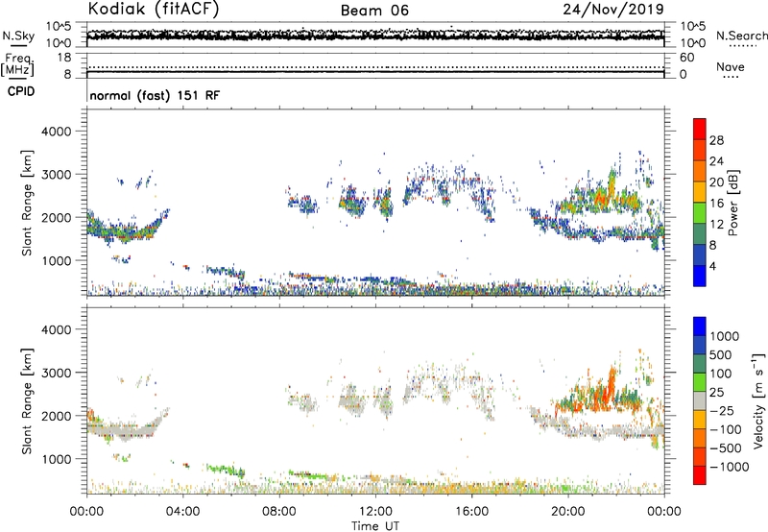
Task: Click the 'Time UT' axis label
Action: (x=375, y=526)
